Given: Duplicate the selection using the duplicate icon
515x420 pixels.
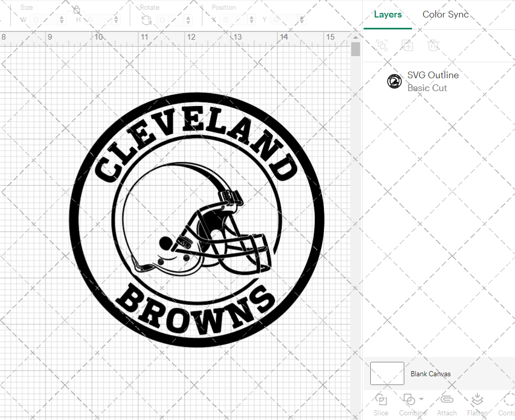Looking at the screenshot, I should [407, 45].
